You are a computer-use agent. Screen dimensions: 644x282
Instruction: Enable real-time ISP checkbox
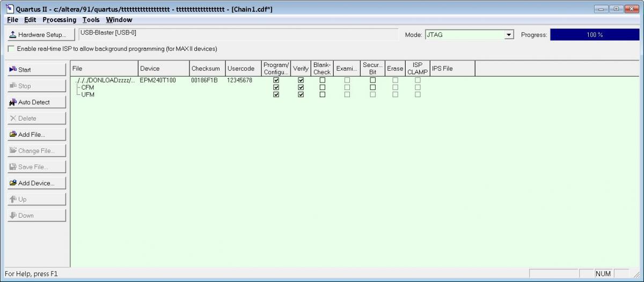(x=11, y=49)
